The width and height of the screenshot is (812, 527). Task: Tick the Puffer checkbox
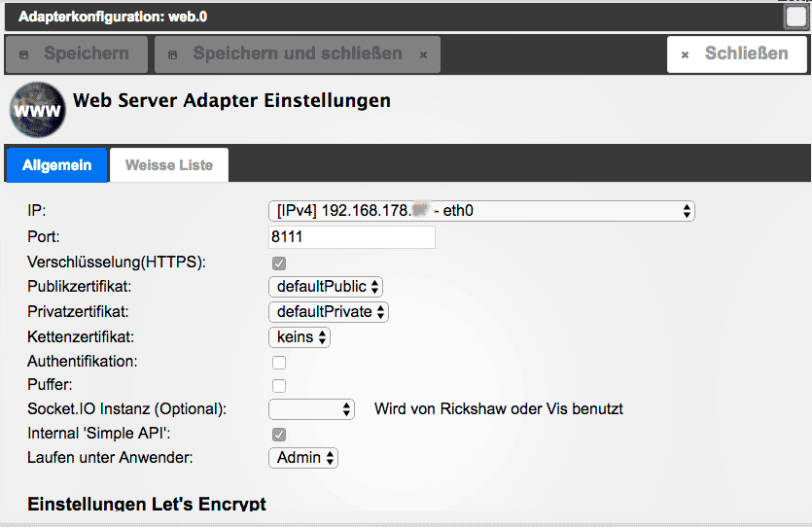point(279,386)
